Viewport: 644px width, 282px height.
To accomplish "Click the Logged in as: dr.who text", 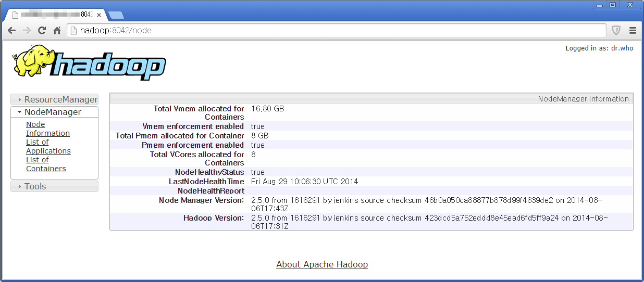I will tap(599, 48).
